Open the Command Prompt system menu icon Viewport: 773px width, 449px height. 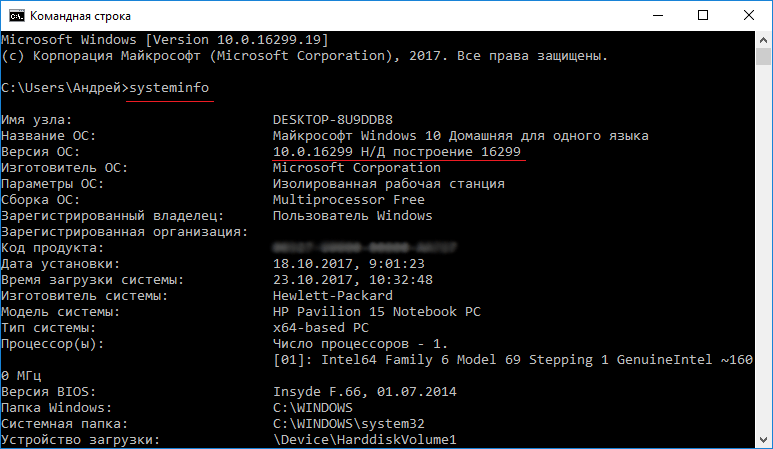[16, 16]
